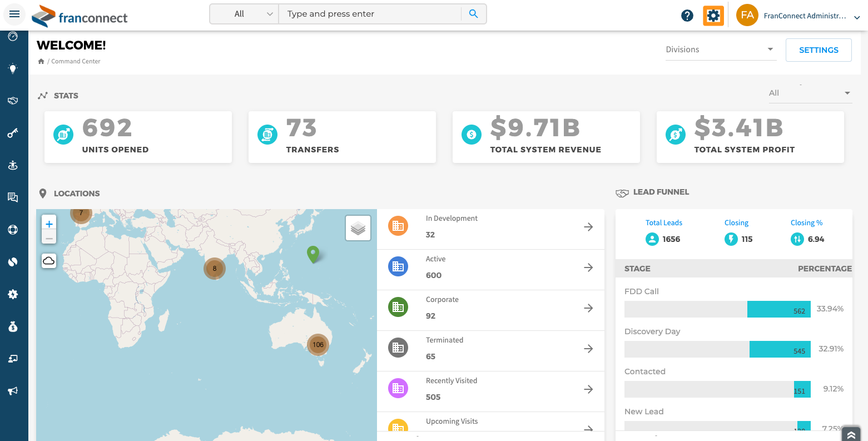Viewport: 868px width, 441px height.
Task: Expand the FranConnect Administrator user menu
Action: 857,18
